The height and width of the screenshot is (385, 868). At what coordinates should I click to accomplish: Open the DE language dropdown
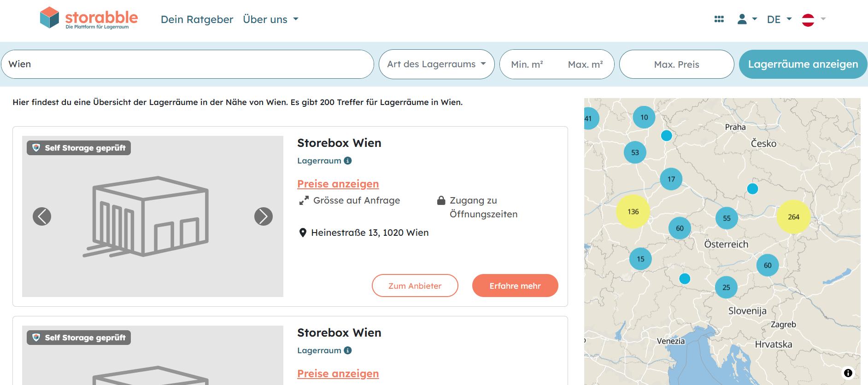pos(779,19)
